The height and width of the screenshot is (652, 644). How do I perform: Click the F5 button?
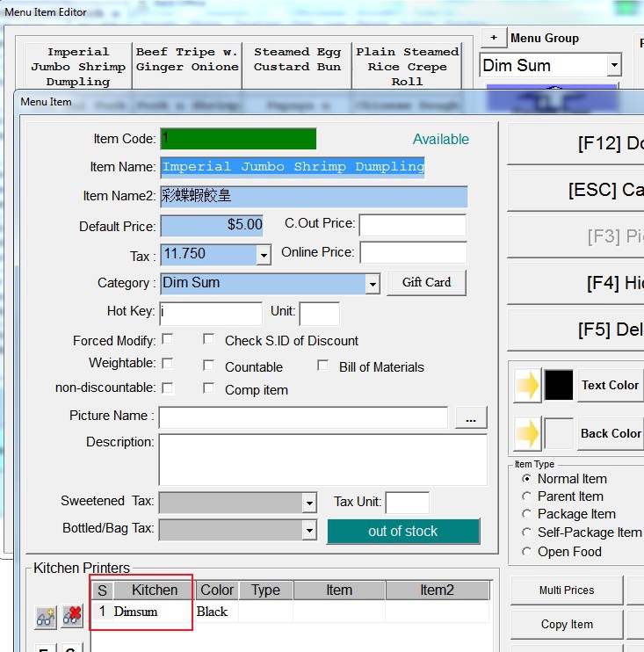coord(575,330)
